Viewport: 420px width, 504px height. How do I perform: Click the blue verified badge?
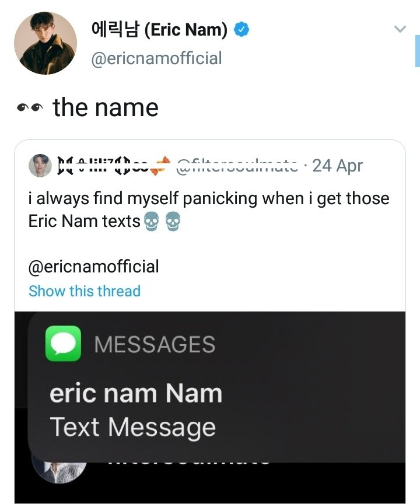[241, 29]
